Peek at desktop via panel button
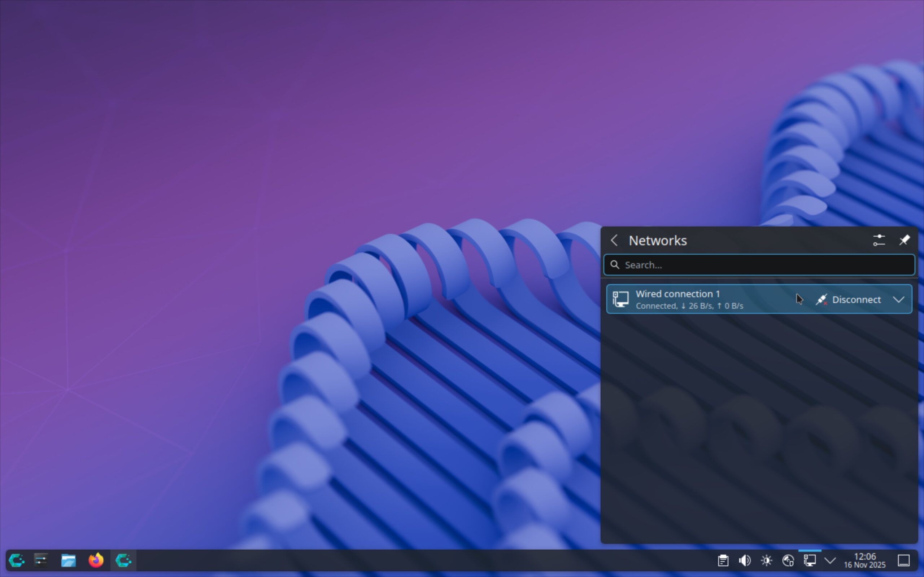Screen dimensions: 924x577 pyautogui.click(x=903, y=560)
